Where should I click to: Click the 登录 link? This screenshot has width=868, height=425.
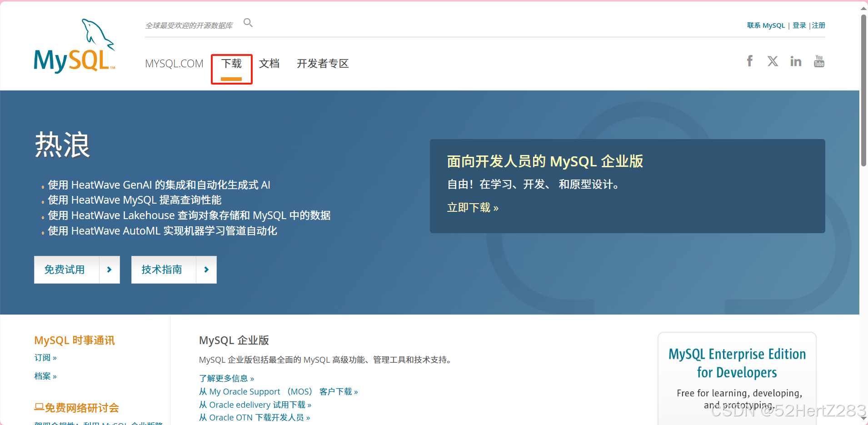799,25
